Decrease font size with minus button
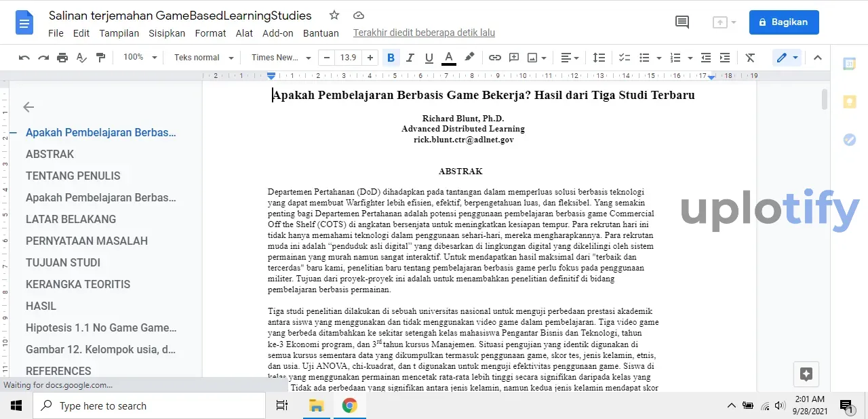868x419 pixels. coord(328,58)
